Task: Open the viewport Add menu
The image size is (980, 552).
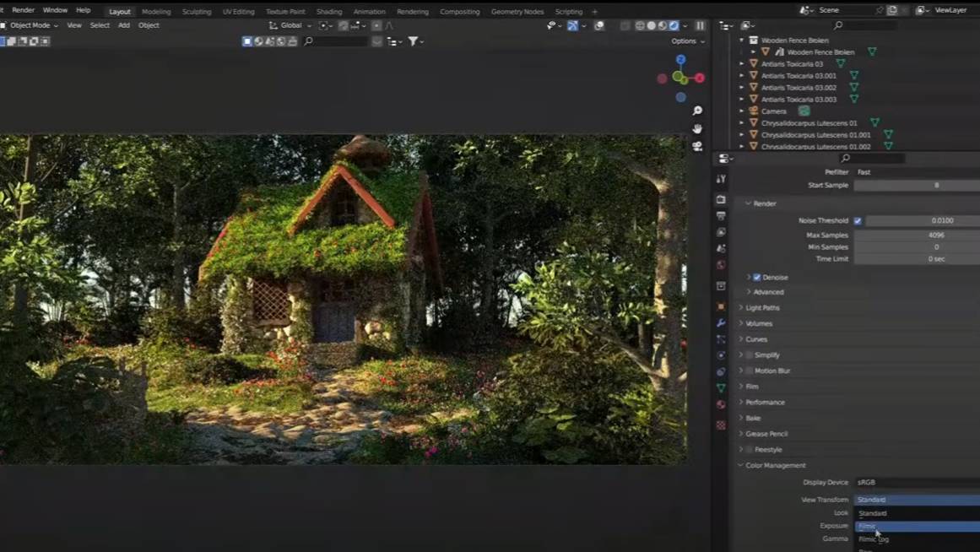Action: tap(124, 25)
